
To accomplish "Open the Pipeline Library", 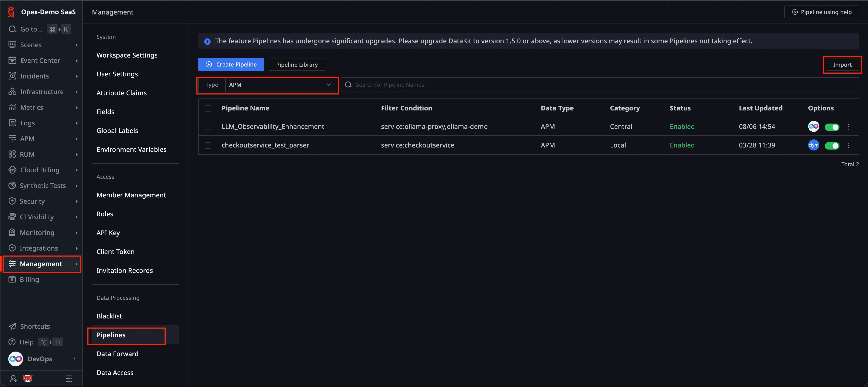I will 297,64.
